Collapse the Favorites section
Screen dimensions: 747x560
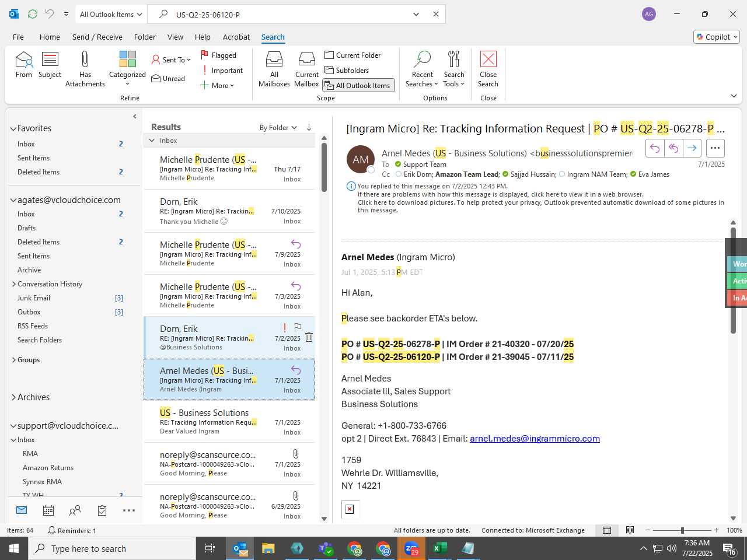coord(13,128)
